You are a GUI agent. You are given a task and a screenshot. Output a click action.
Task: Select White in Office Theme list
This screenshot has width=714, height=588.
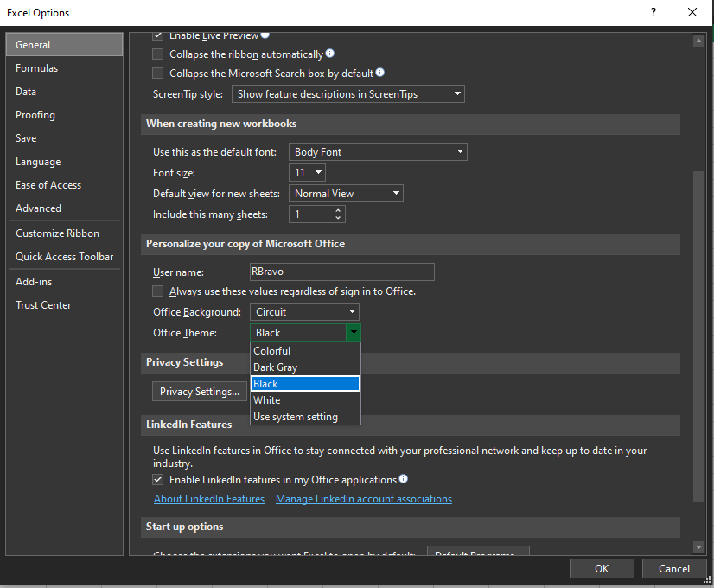[305, 399]
